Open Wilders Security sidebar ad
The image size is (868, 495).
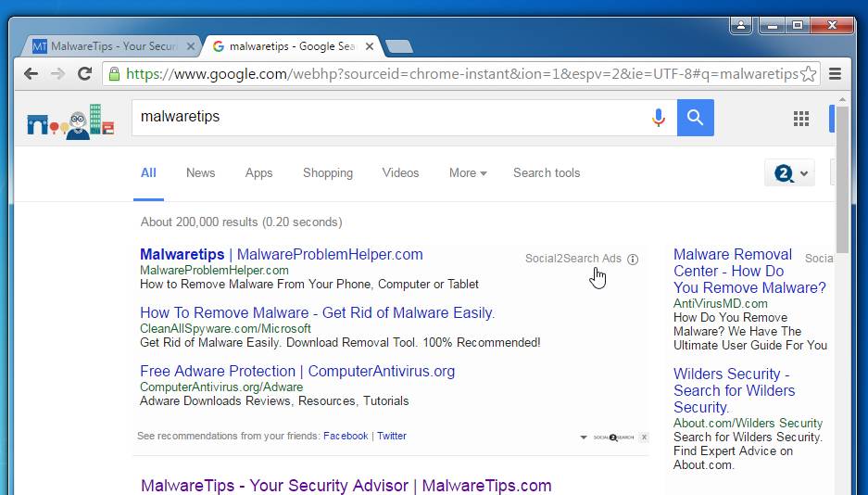[x=734, y=390]
